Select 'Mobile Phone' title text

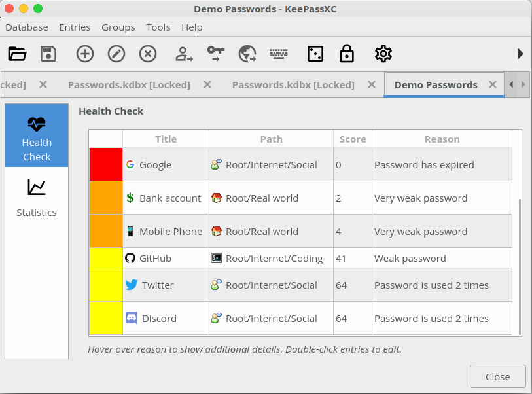[171, 232]
